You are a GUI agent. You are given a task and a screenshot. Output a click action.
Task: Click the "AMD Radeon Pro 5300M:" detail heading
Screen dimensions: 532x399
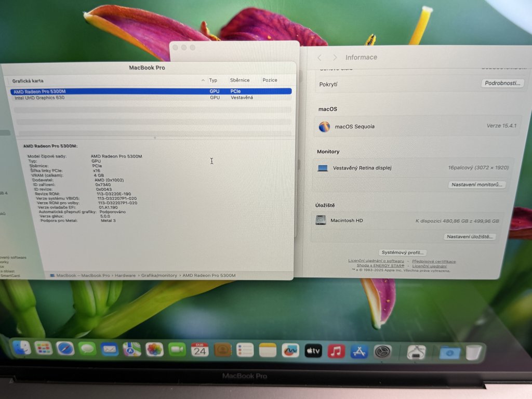[50, 146]
